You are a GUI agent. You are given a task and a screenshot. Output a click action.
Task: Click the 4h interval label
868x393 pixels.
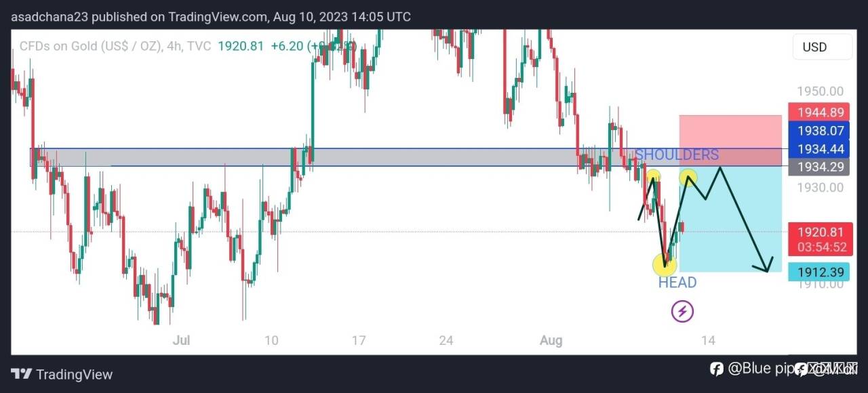coord(174,46)
